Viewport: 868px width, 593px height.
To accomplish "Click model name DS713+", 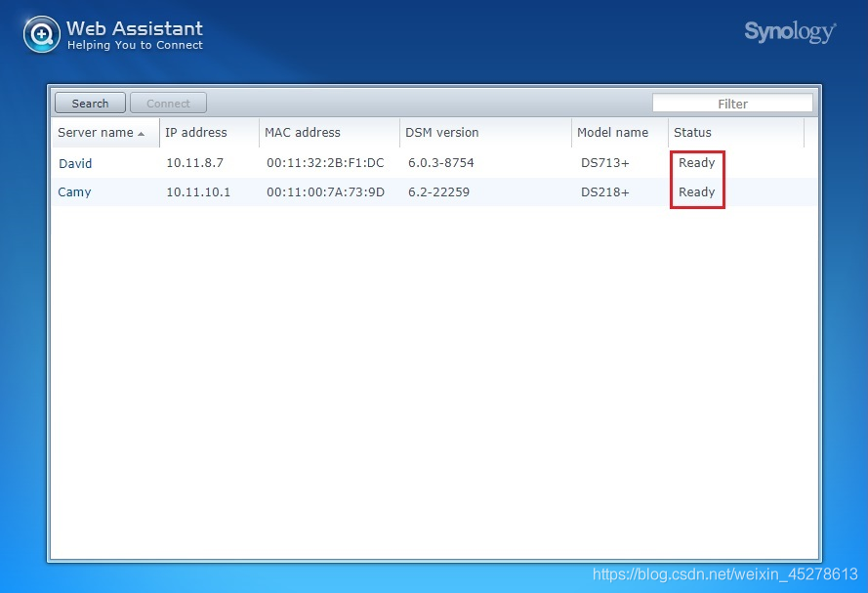I will click(605, 163).
